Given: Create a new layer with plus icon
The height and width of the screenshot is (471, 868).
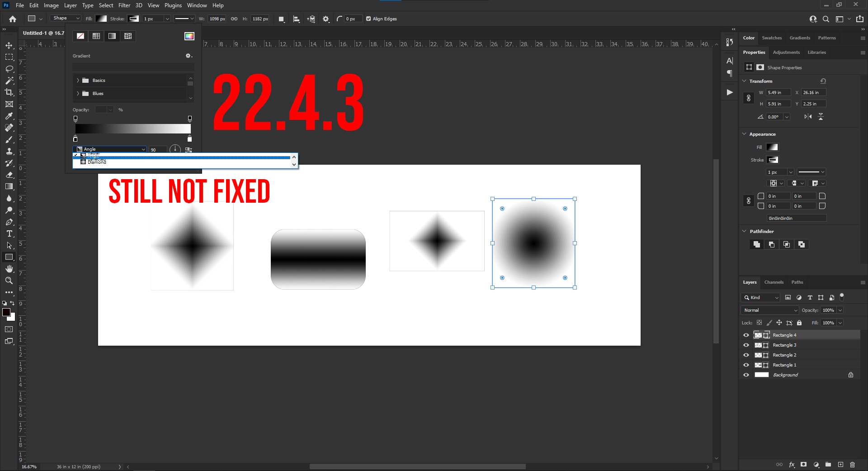Looking at the screenshot, I should (840, 465).
